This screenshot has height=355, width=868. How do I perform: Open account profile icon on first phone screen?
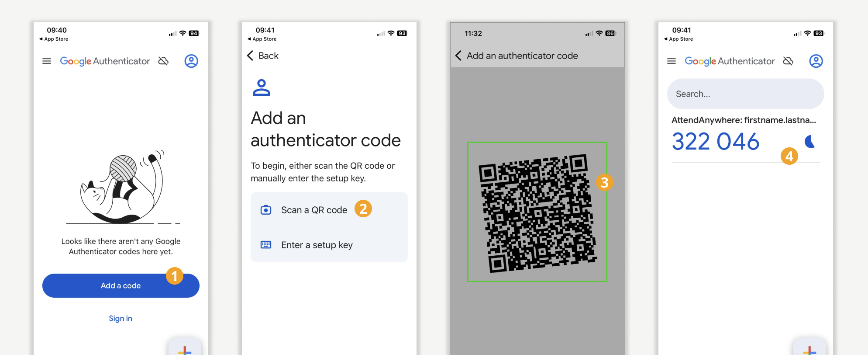(191, 61)
